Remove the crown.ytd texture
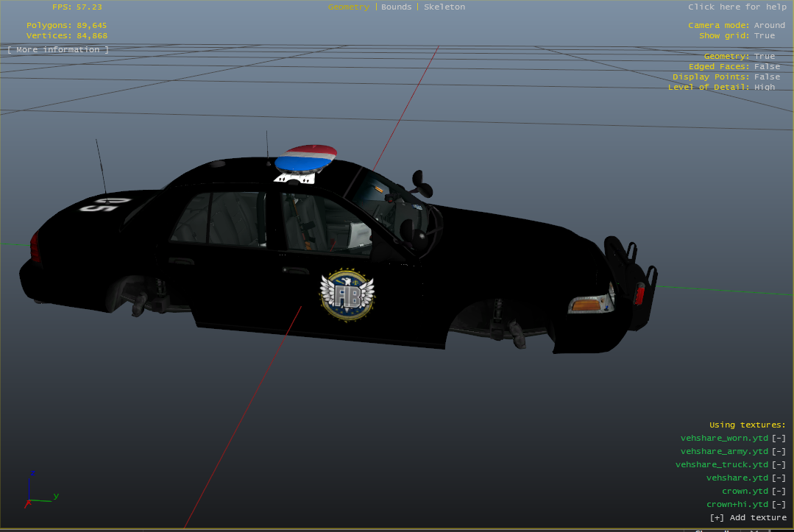 click(x=779, y=492)
